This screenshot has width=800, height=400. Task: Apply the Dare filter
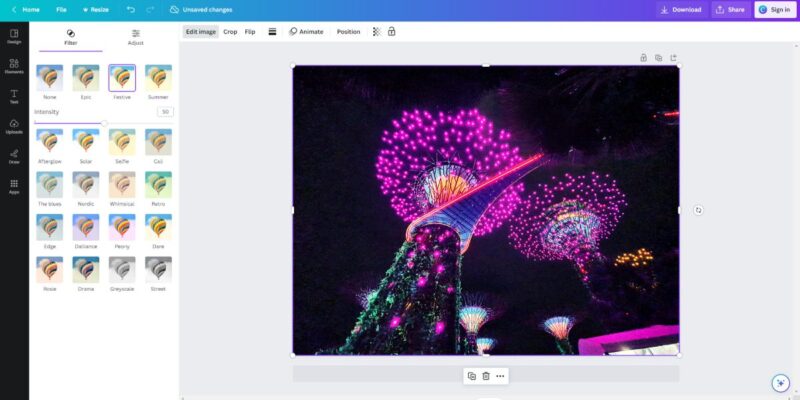[x=158, y=227]
